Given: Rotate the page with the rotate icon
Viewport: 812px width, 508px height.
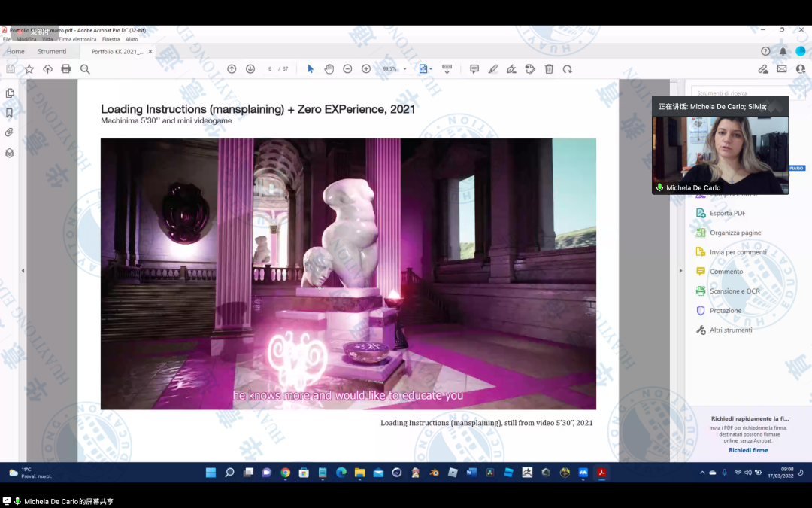Looking at the screenshot, I should pyautogui.click(x=568, y=69).
